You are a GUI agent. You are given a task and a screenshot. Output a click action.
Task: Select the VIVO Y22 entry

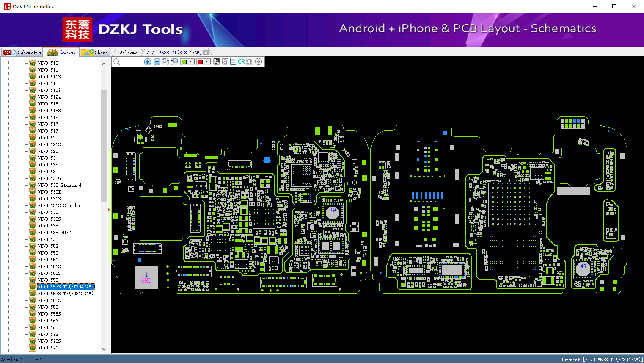[x=48, y=151]
